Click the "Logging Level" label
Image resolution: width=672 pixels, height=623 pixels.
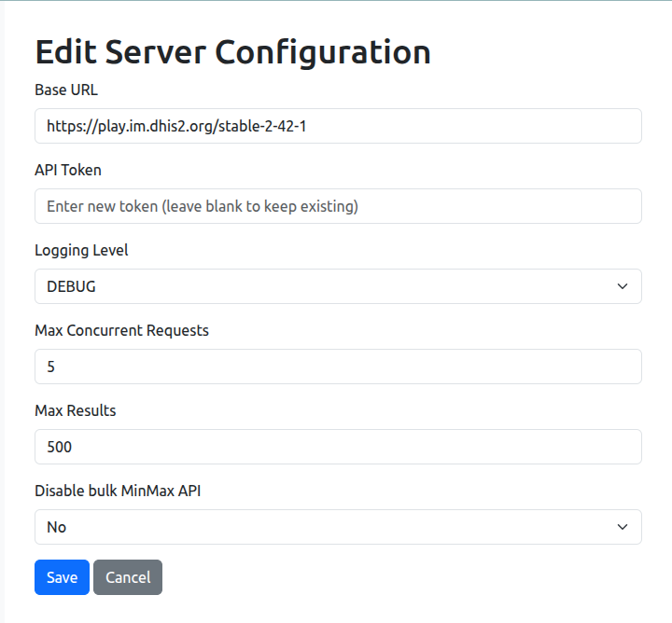(x=81, y=250)
